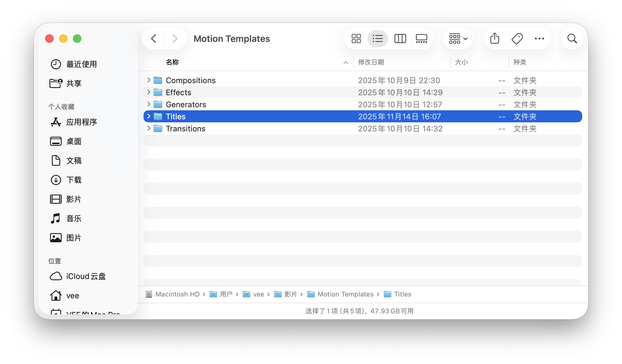
Task: Switch to icon grid view
Action: pos(356,39)
